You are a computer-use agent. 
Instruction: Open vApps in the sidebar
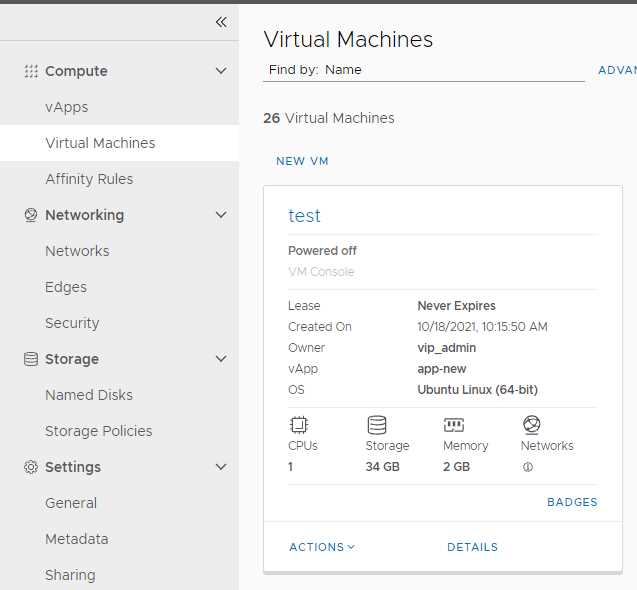67,107
